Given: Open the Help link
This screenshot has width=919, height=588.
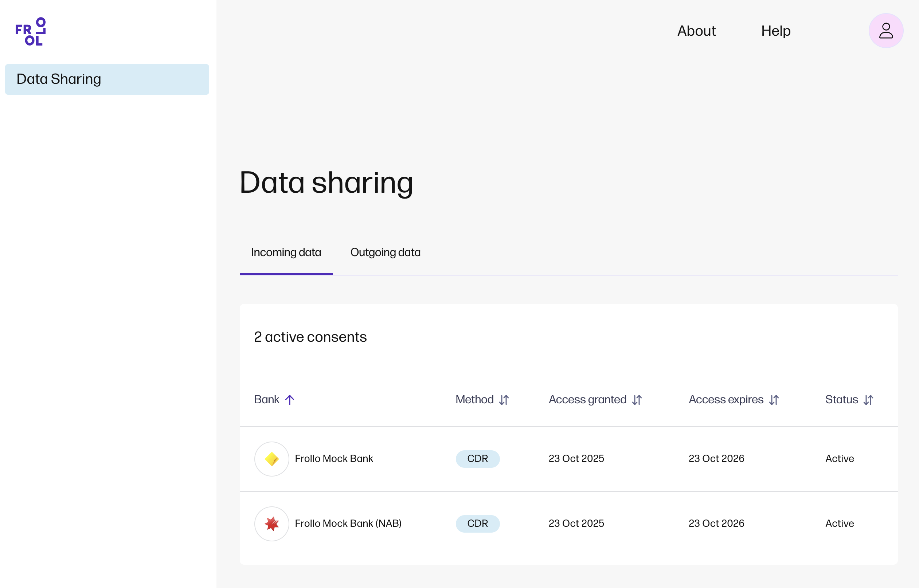Looking at the screenshot, I should point(775,31).
